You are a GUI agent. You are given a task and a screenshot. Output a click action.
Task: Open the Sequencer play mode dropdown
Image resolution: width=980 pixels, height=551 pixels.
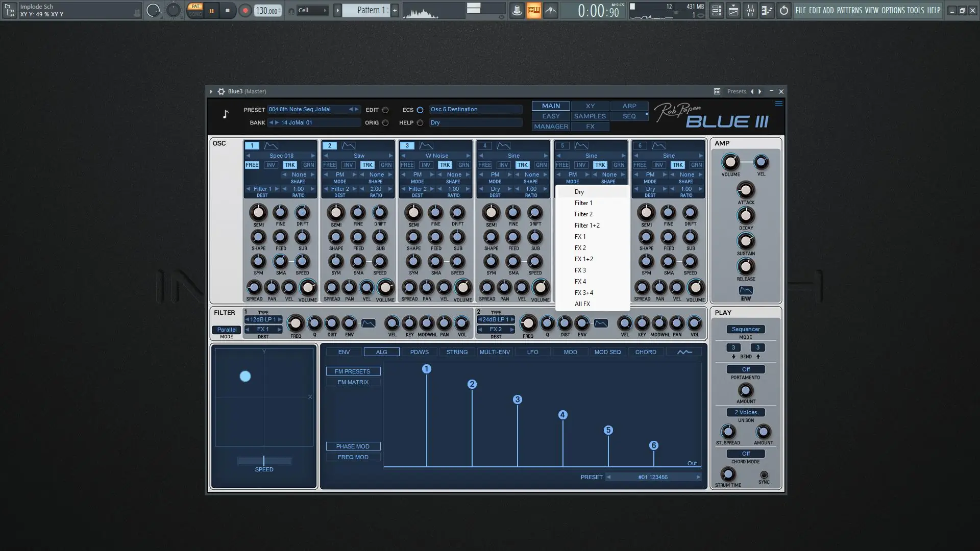coord(745,329)
